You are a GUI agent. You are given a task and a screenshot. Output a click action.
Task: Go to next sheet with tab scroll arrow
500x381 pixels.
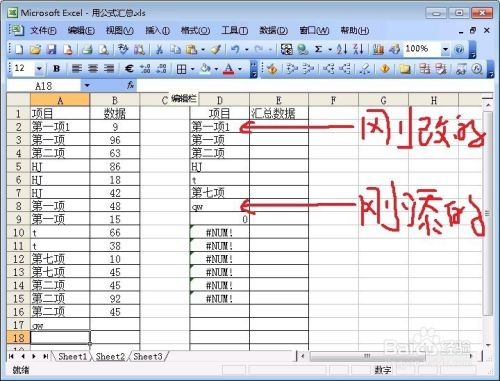[34, 356]
